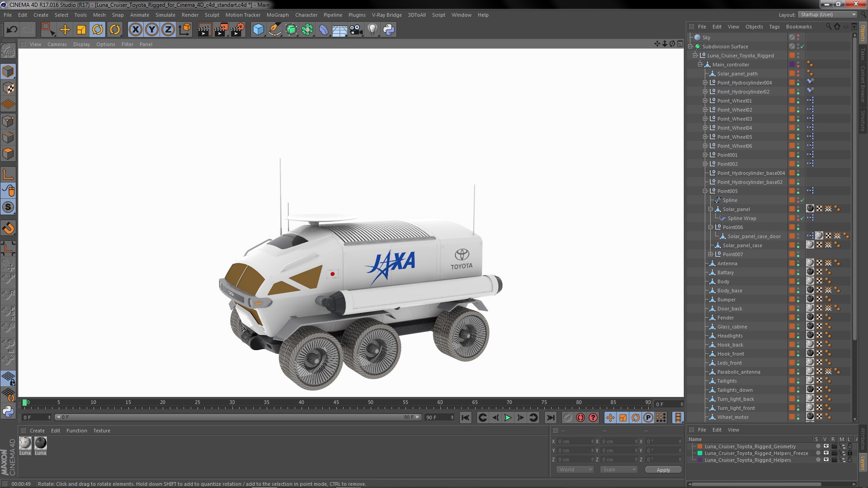
Task: Click the Apply button
Action: [663, 470]
